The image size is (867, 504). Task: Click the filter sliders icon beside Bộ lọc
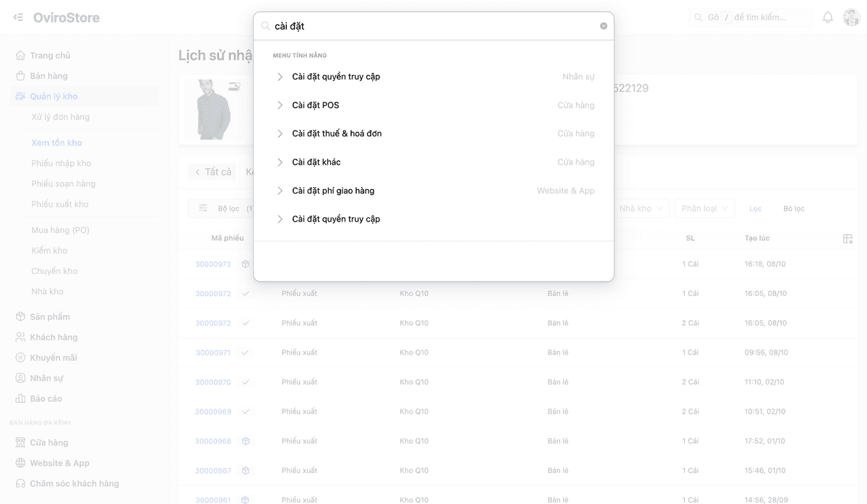(x=202, y=208)
